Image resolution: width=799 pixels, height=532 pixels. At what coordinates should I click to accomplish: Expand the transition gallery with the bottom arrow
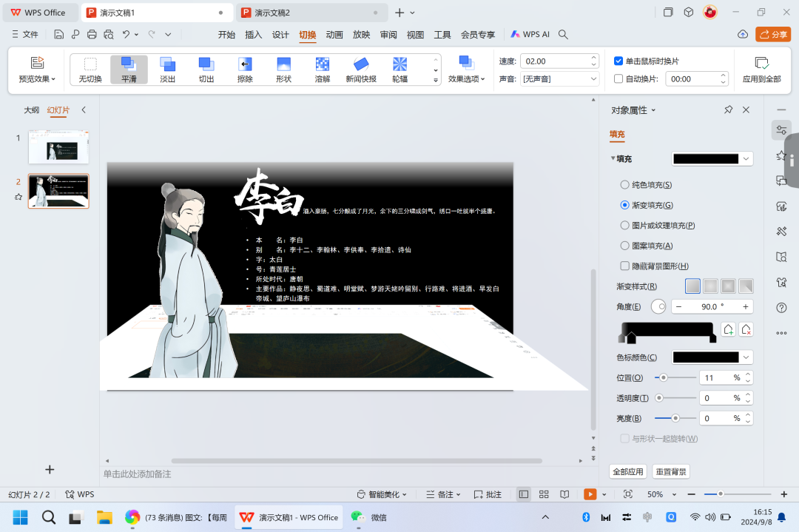pos(436,80)
